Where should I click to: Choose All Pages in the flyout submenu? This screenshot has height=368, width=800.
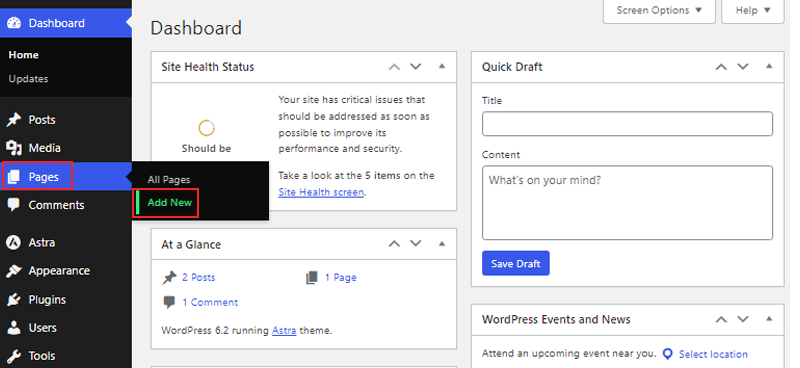(169, 180)
